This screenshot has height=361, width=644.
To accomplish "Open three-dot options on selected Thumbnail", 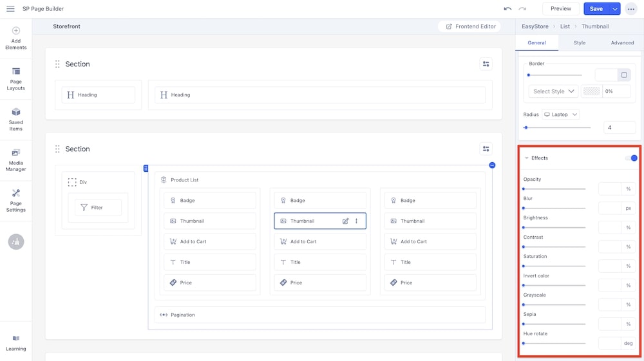I will [356, 221].
